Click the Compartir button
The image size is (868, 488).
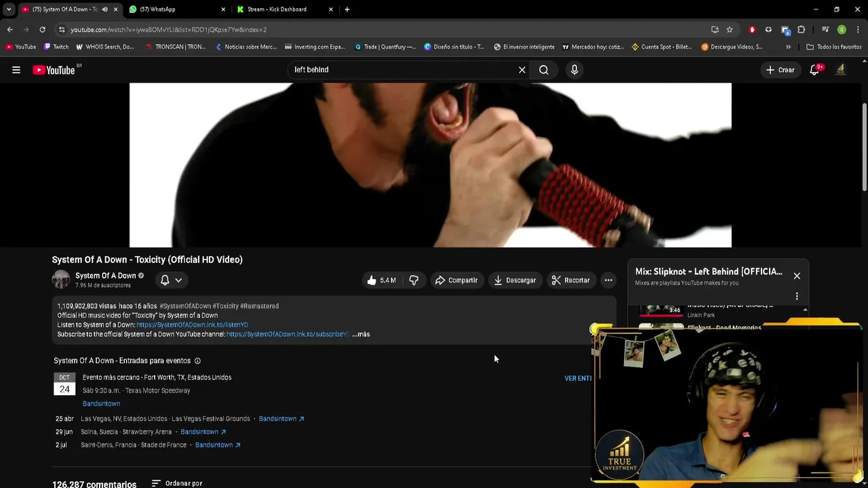pyautogui.click(x=456, y=280)
